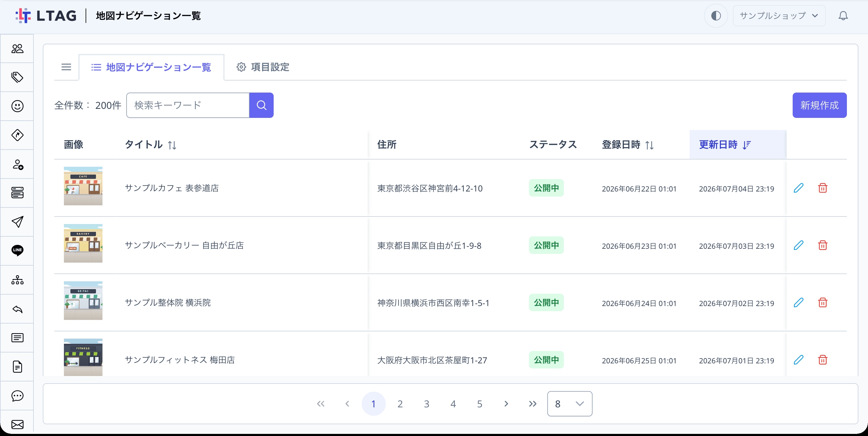Screen dimensions: 868x436
Task: Delete サンプルカフェ 表参道店 with trash icon
Action: (x=822, y=188)
